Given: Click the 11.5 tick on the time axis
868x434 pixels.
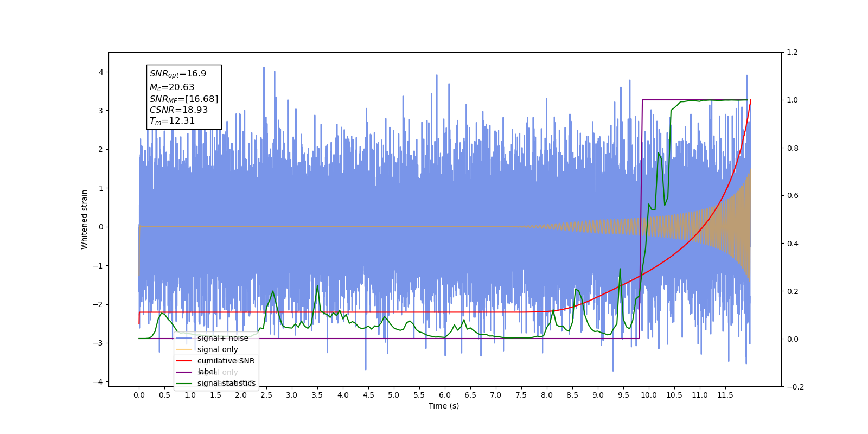Looking at the screenshot, I should click(x=725, y=395).
